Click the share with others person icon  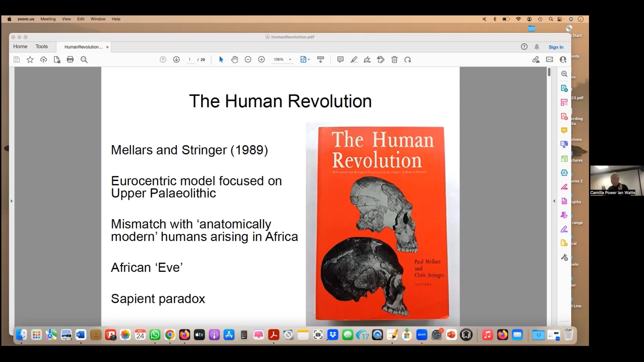pyautogui.click(x=563, y=60)
